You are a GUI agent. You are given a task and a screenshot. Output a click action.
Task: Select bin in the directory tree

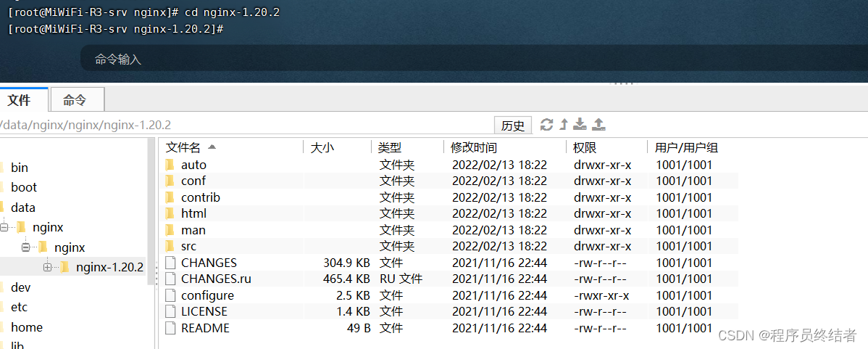(x=20, y=168)
